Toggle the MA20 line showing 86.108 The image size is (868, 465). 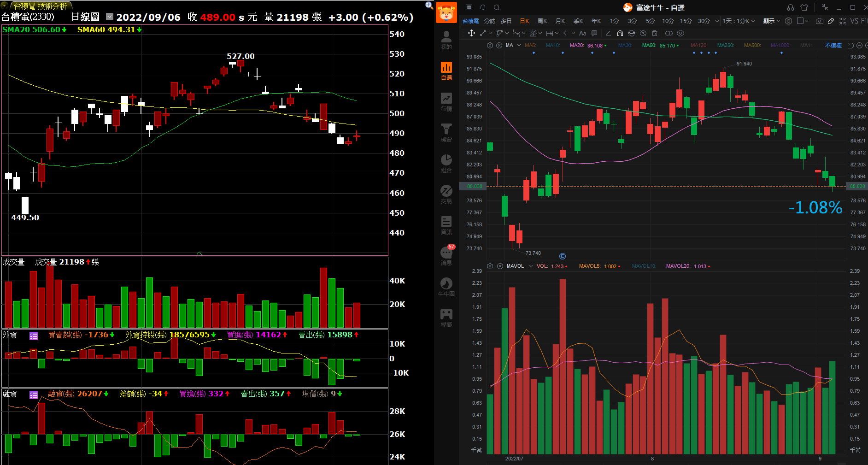click(x=588, y=45)
